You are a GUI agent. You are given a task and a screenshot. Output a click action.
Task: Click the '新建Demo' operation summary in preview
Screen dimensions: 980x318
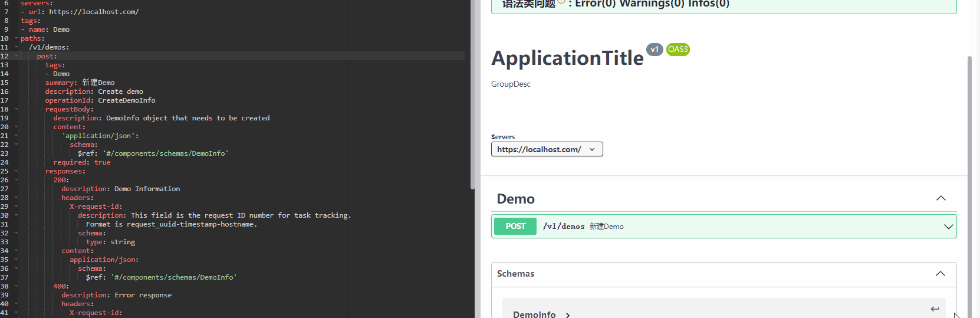coord(607,227)
